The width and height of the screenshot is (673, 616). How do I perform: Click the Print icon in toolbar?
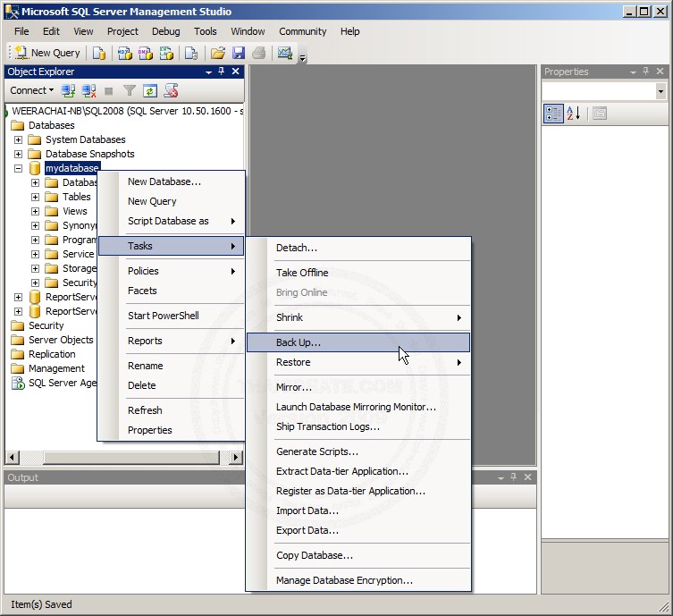pos(259,54)
